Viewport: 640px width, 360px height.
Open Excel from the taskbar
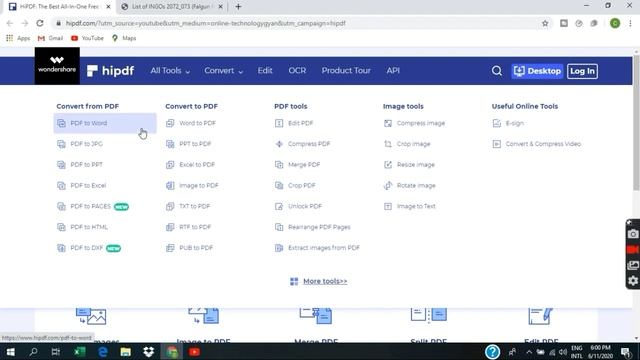click(x=80, y=352)
